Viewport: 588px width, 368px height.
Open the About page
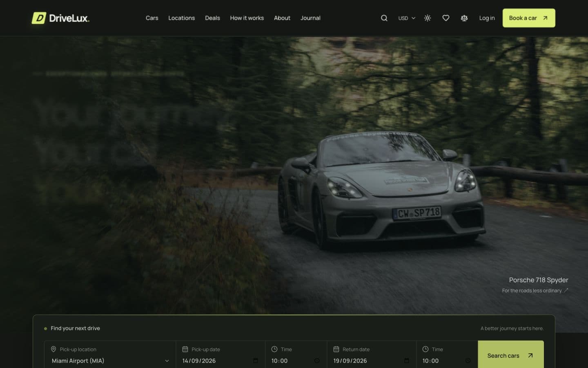click(x=282, y=18)
